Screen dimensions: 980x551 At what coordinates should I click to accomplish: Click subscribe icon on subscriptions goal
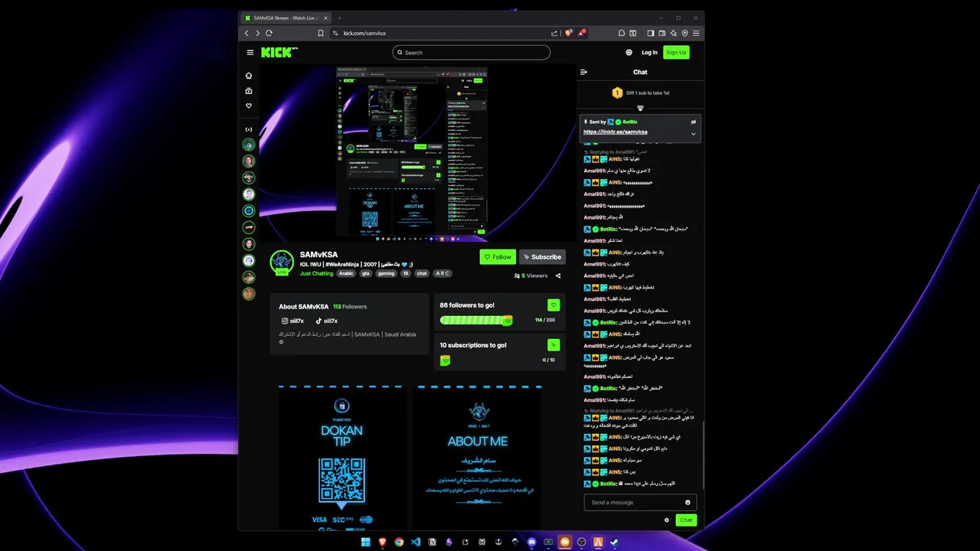pos(554,345)
